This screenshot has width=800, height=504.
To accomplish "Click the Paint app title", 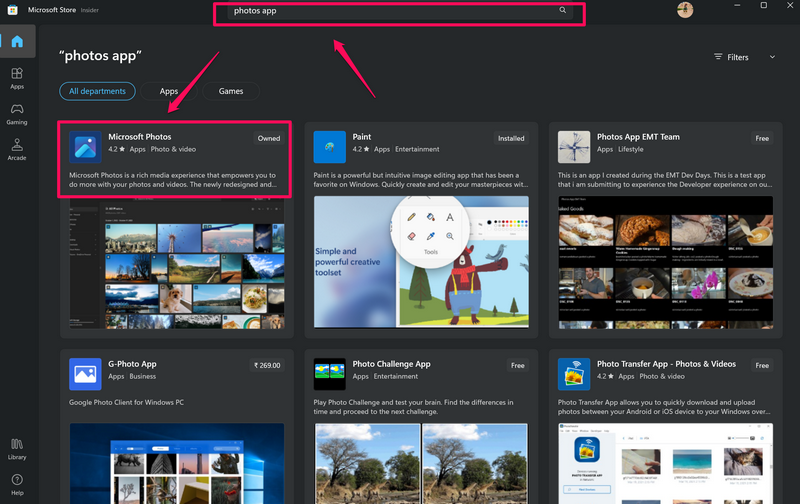I will click(362, 137).
